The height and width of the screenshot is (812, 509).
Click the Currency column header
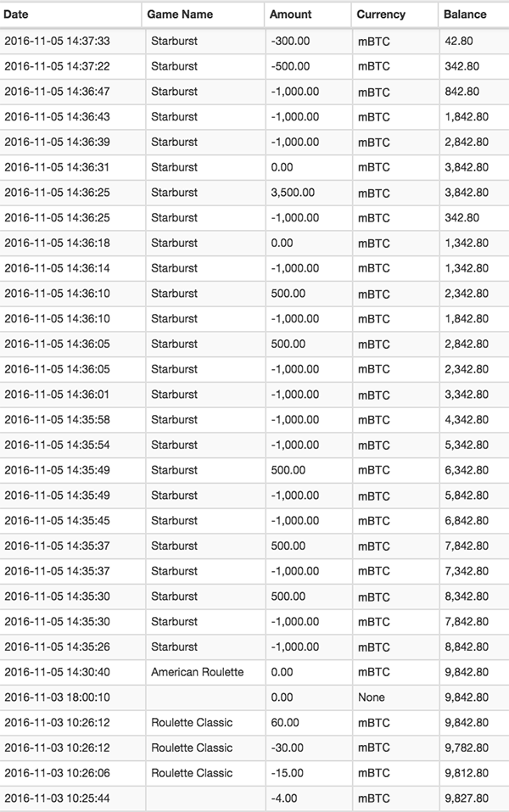381,14
